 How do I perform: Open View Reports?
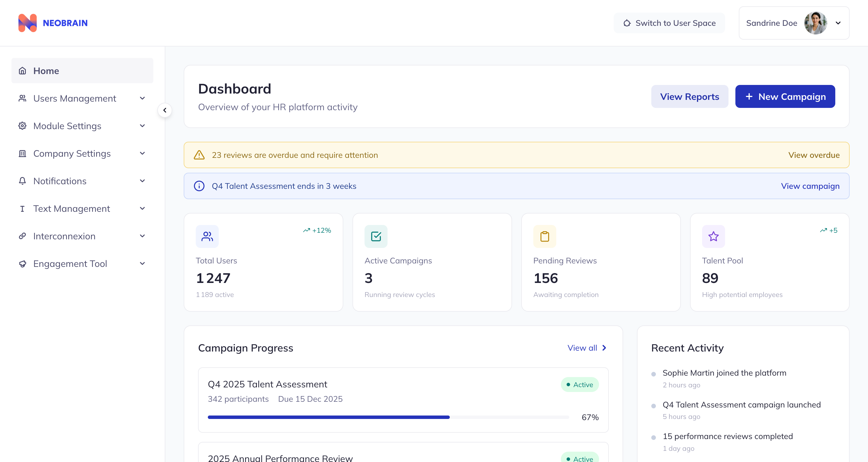click(690, 96)
